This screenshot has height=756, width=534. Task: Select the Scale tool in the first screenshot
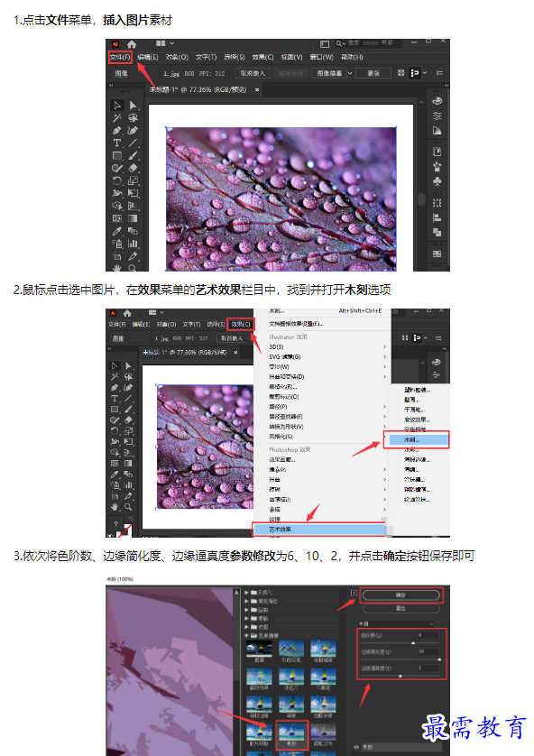[x=133, y=180]
